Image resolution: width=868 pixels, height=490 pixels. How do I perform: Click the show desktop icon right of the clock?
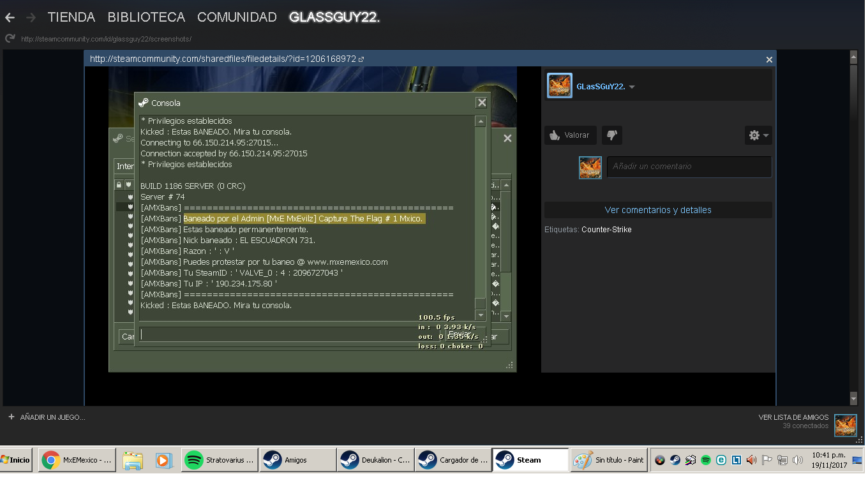[857, 460]
